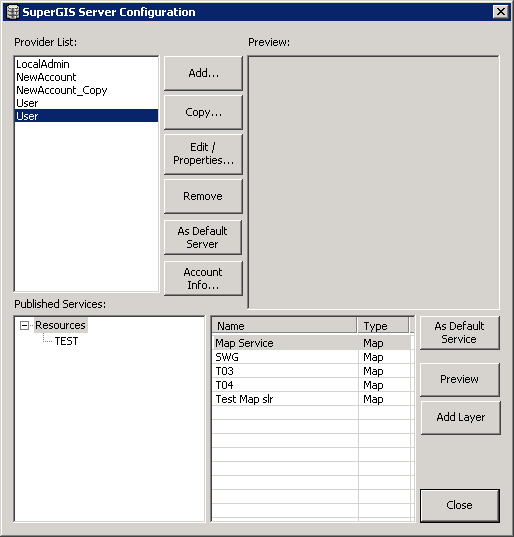
Task: Select the Resources tree root
Action: [61, 325]
